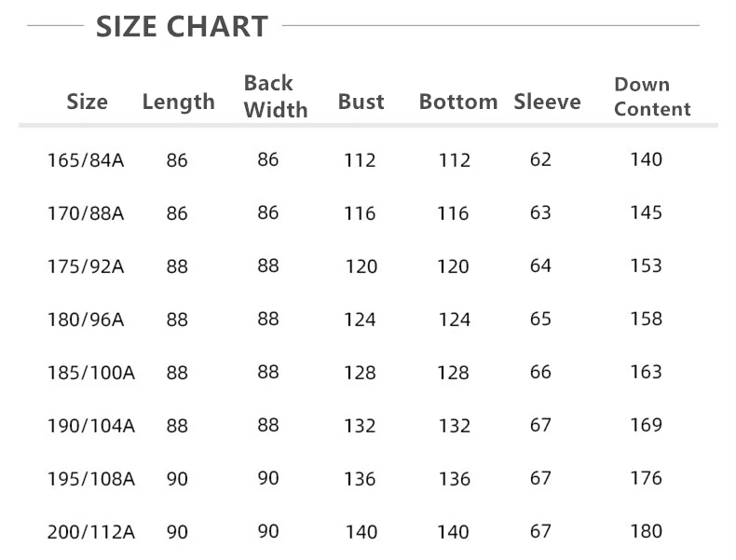This screenshot has width=736, height=560.
Task: Click the Bust value 124
Action: [x=360, y=320]
